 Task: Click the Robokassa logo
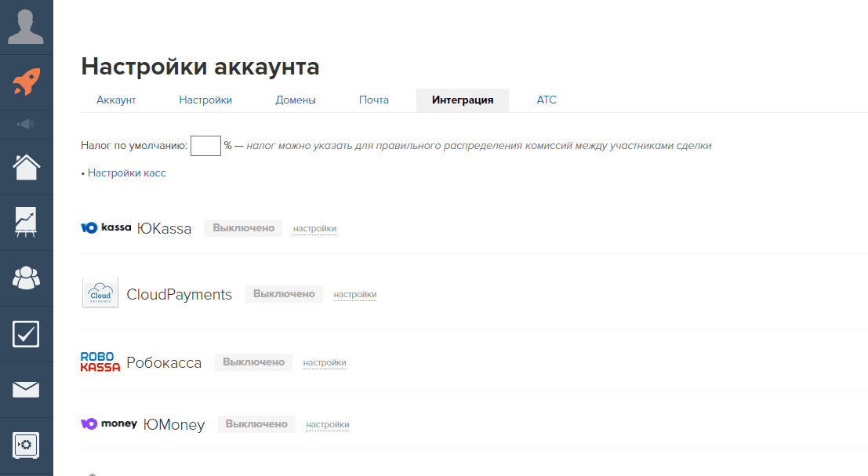tap(100, 362)
